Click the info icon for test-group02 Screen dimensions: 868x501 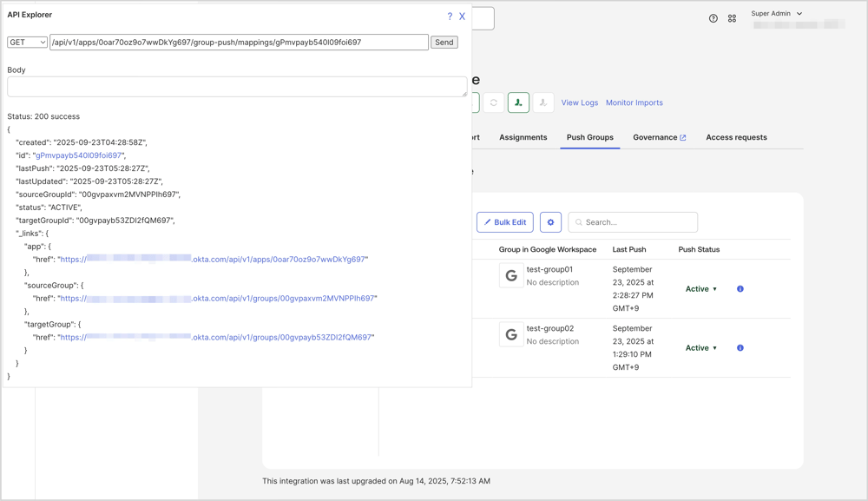(740, 348)
